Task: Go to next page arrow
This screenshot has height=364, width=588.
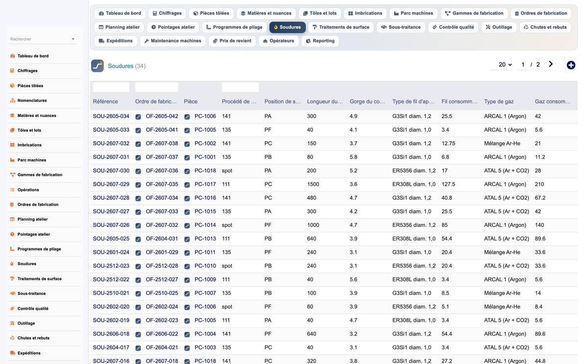Action: [x=551, y=64]
